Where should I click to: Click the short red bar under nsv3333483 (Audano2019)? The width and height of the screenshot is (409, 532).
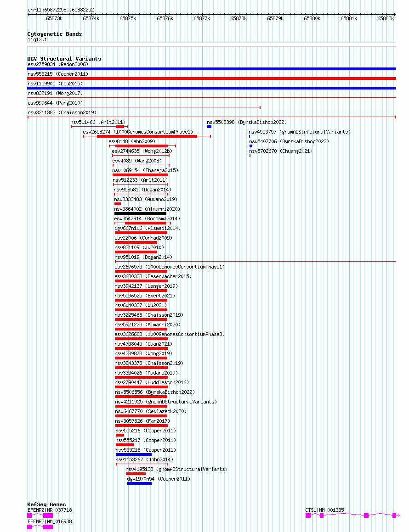(118, 204)
